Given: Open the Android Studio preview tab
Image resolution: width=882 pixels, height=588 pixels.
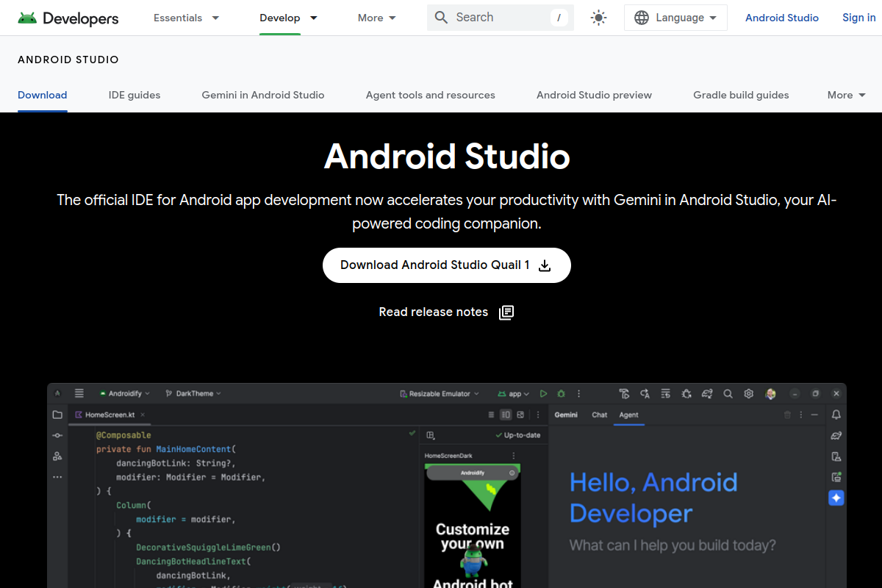Looking at the screenshot, I should (x=594, y=95).
